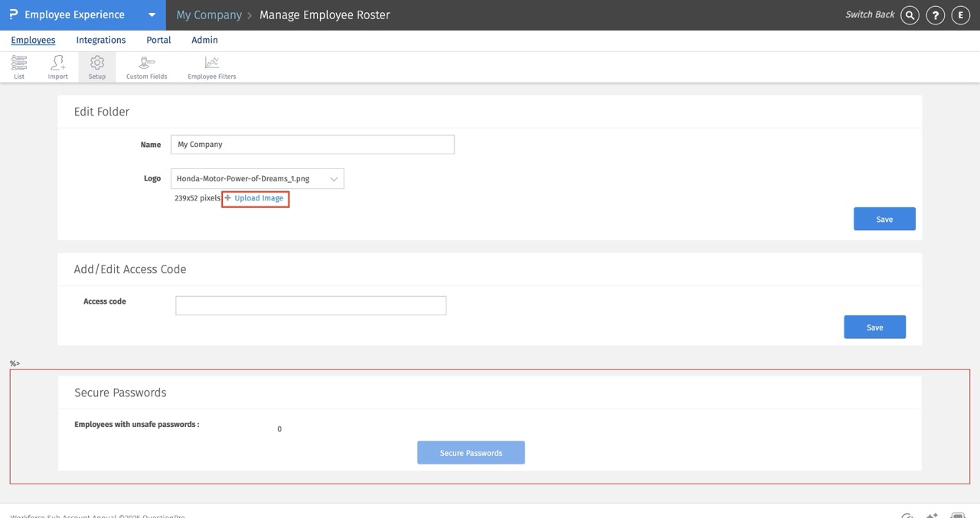The width and height of the screenshot is (980, 518).
Task: Open the help question mark icon
Action: (x=935, y=15)
